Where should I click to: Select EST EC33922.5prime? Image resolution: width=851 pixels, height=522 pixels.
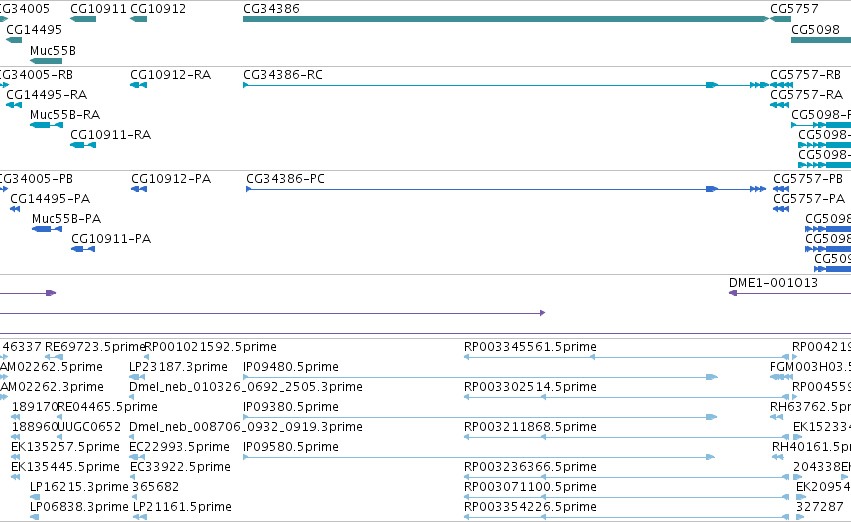pyautogui.click(x=180, y=467)
